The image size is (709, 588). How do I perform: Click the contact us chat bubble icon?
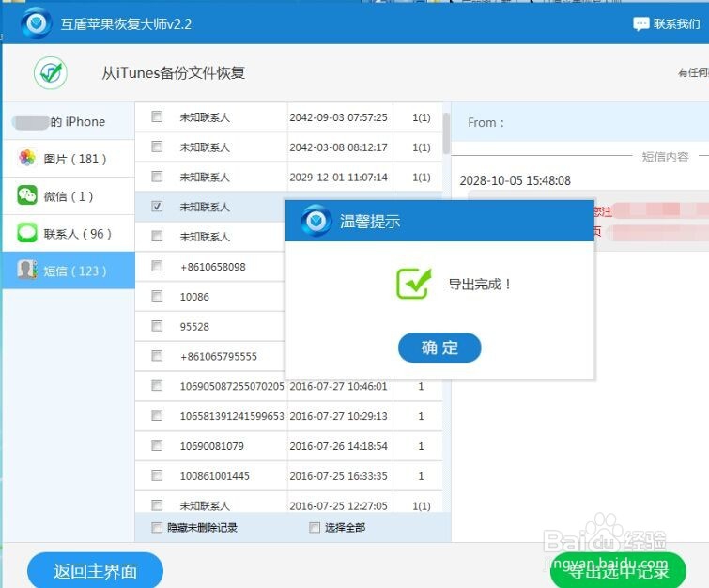coord(640,24)
